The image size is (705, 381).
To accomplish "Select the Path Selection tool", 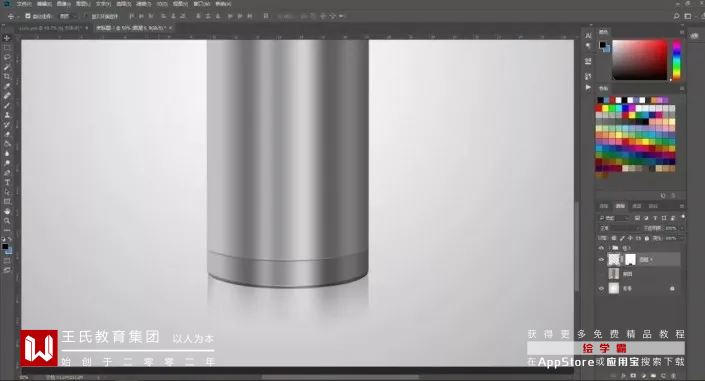I will 7,192.
